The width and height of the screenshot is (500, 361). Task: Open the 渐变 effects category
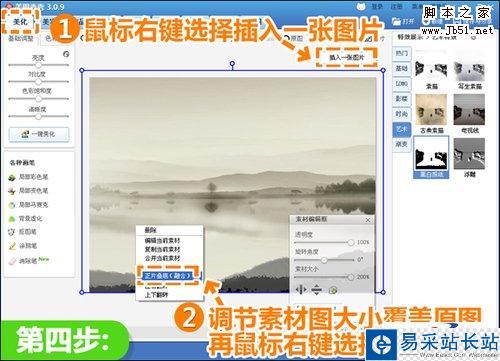tap(402, 144)
